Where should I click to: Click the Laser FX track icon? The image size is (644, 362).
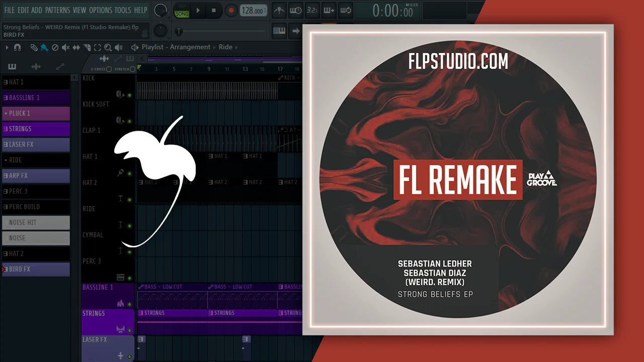click(120, 356)
